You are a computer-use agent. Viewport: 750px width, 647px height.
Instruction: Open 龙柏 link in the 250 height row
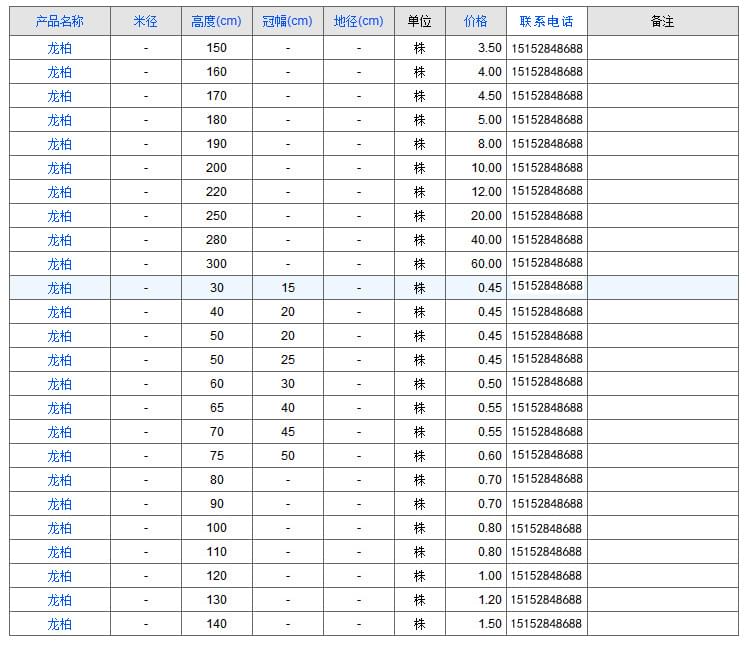pyautogui.click(x=60, y=216)
